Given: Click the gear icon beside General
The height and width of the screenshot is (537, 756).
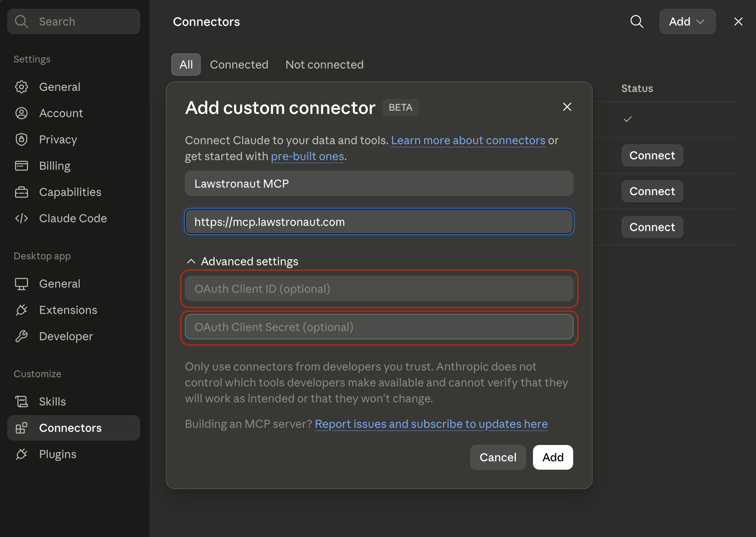Looking at the screenshot, I should click(x=22, y=87).
